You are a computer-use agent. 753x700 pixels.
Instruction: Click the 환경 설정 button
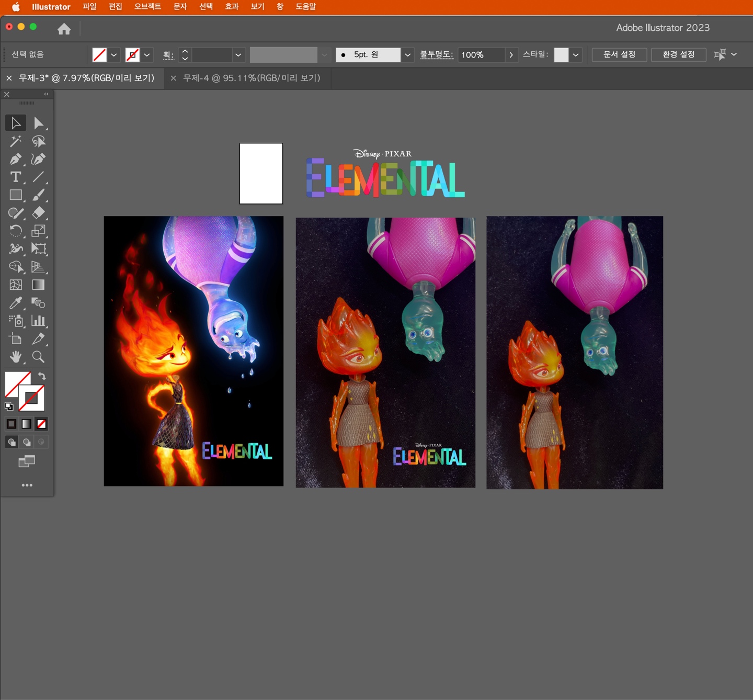pos(679,55)
